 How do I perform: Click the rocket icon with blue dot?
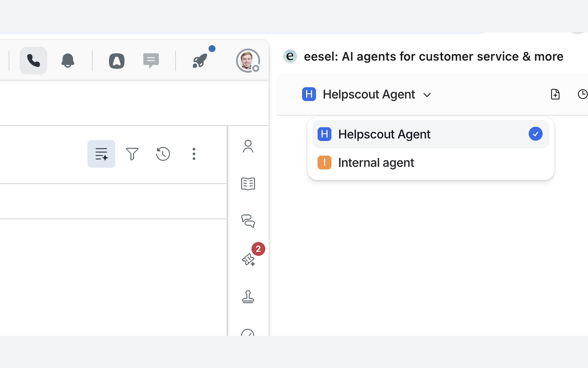point(200,61)
